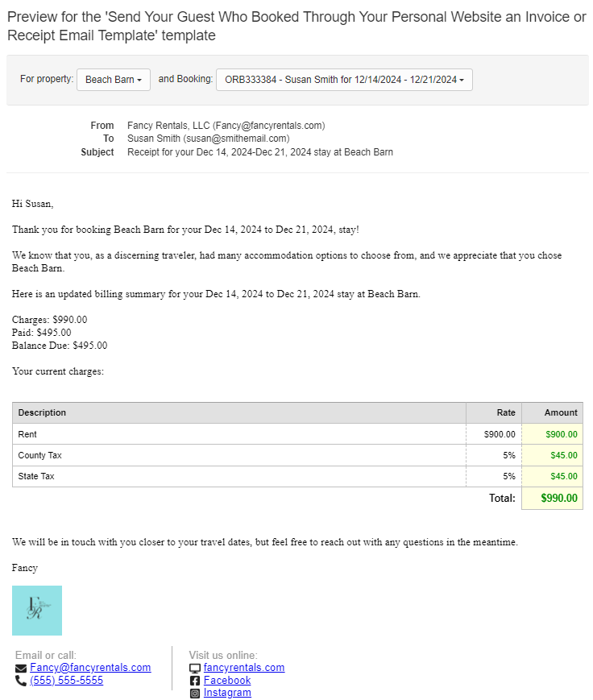593x700 pixels.
Task: Click the $990.00 total amount cell
Action: 559,498
